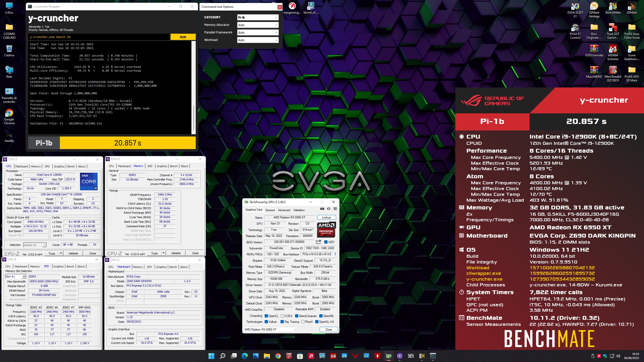This screenshot has height=362, width=644.
Task: Open Graphics tab in CPU-Z Memory window
Action: coord(162,166)
